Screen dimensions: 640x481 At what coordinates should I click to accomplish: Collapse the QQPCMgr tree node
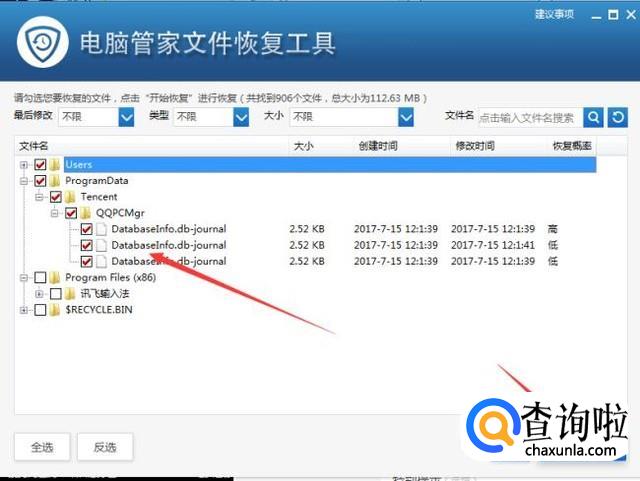coord(54,213)
